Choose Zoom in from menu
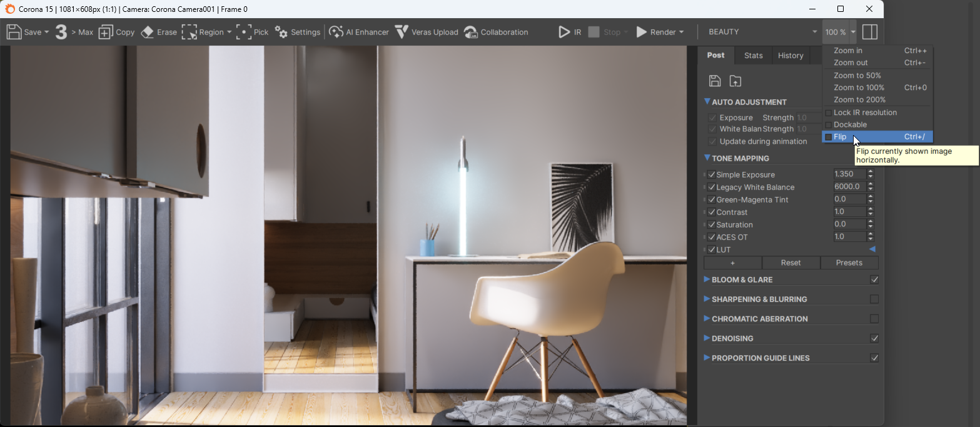The image size is (980, 427). 877,51
